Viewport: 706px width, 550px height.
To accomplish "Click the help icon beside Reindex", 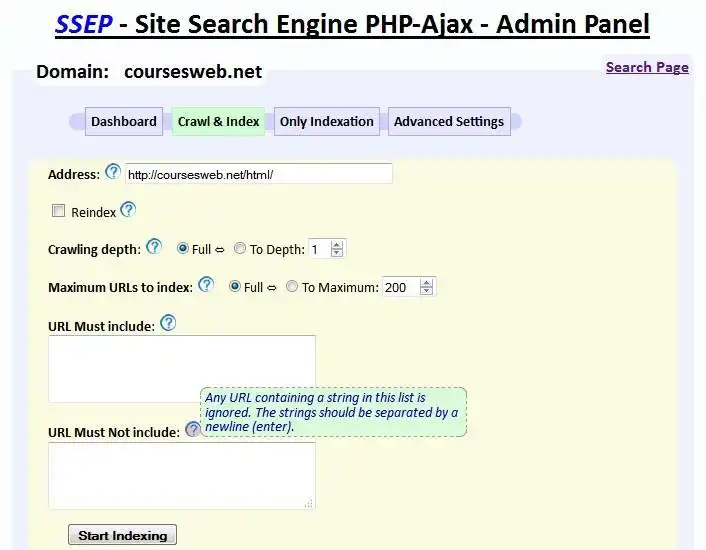I will click(x=127, y=210).
